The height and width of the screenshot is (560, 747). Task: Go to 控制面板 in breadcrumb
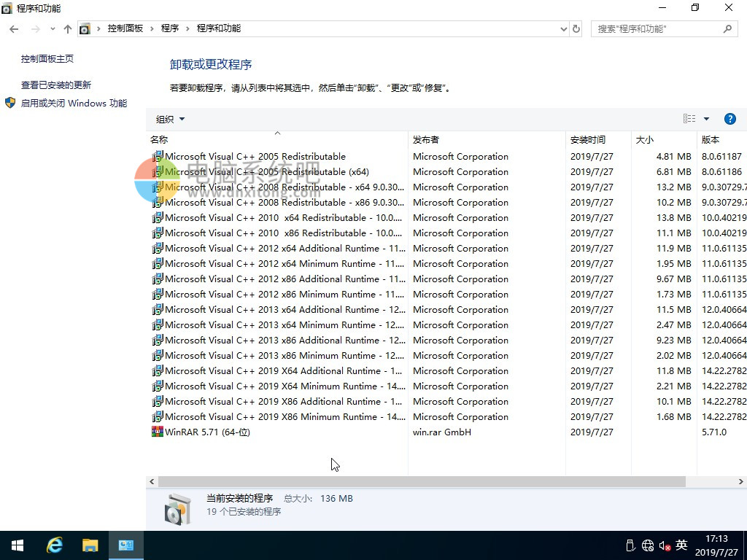coord(125,28)
